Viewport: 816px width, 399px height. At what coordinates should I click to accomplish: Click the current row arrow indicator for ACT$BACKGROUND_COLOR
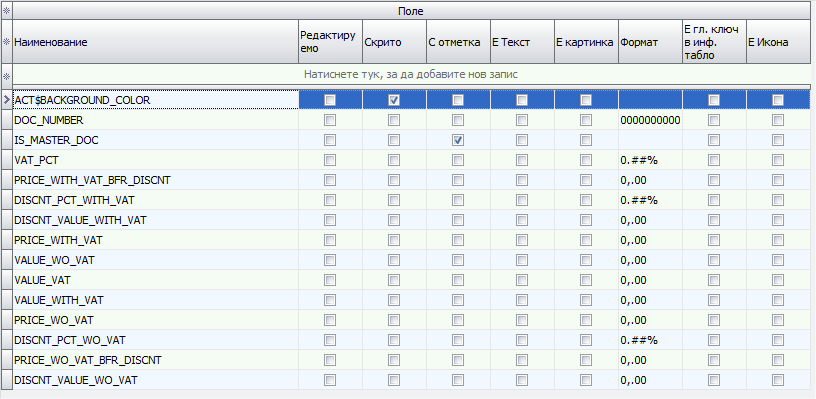tap(7, 100)
